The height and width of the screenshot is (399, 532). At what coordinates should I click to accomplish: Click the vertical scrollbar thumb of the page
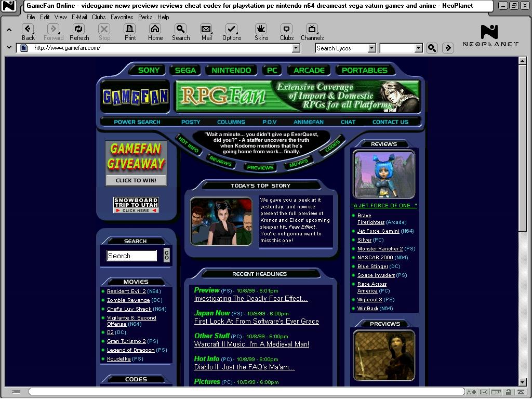coord(523,148)
